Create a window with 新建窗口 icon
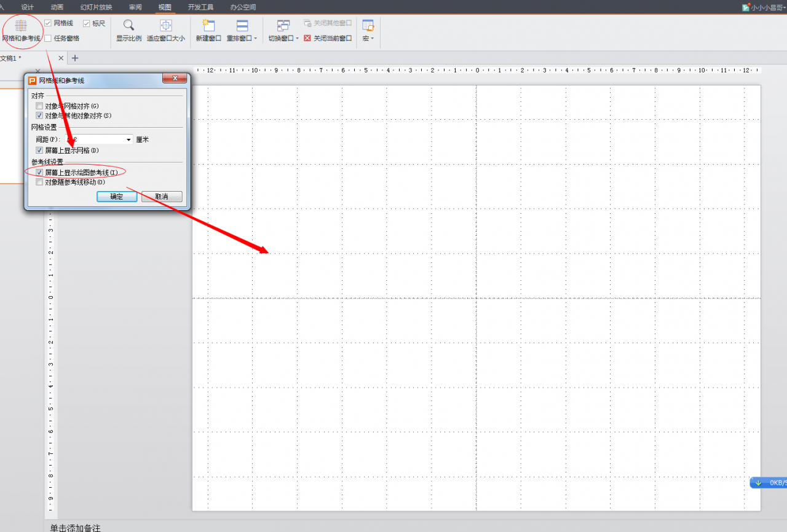 [208, 25]
